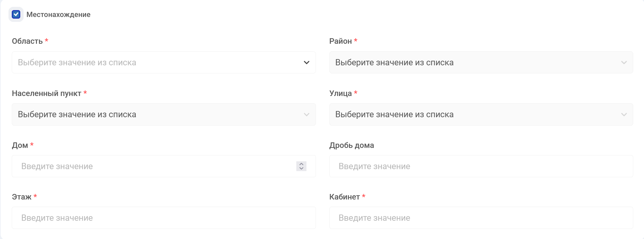Click the Кабинет field label
644x239 pixels.
[x=344, y=197]
